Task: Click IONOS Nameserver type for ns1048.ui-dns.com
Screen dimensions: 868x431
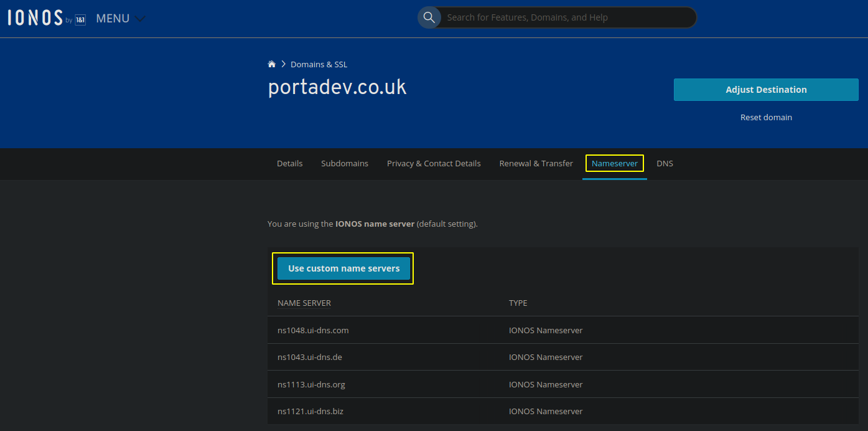Action: tap(546, 330)
